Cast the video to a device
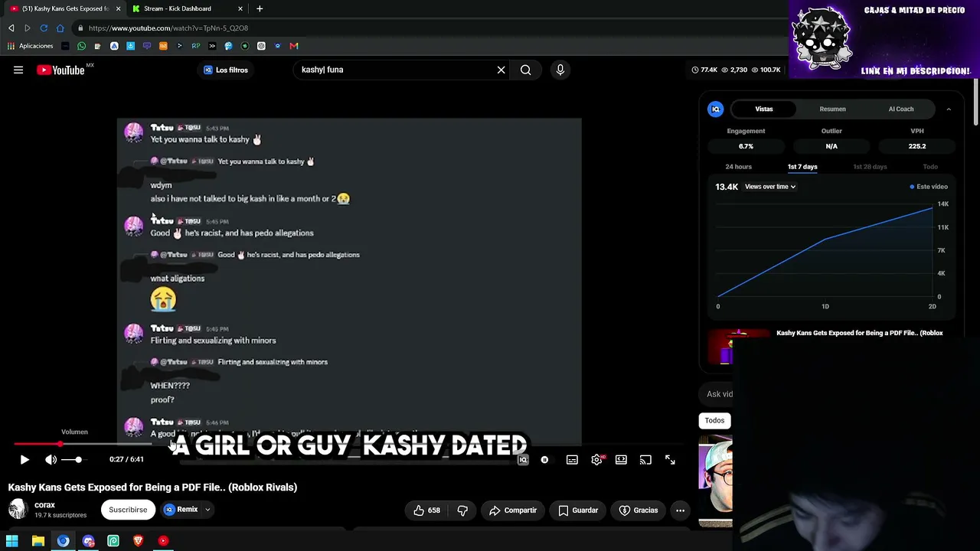980x551 pixels. pyautogui.click(x=645, y=460)
